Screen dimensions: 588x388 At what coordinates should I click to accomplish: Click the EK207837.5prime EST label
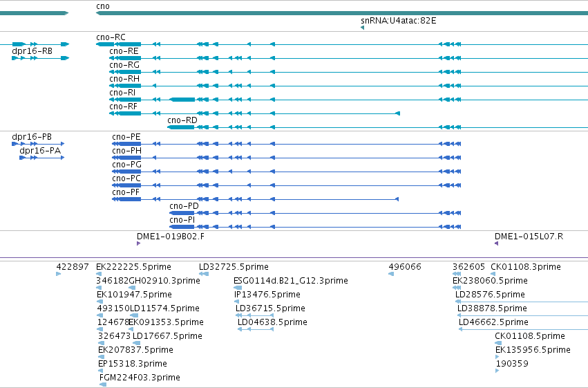[135, 350]
